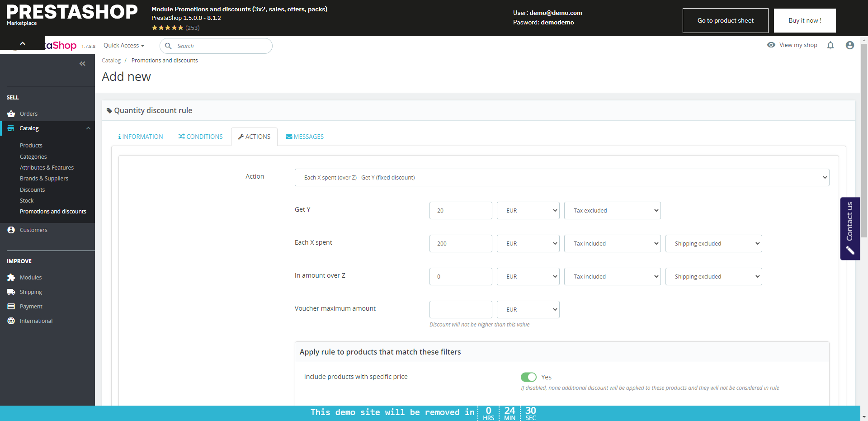Open Orders in the sidebar

coord(28,114)
